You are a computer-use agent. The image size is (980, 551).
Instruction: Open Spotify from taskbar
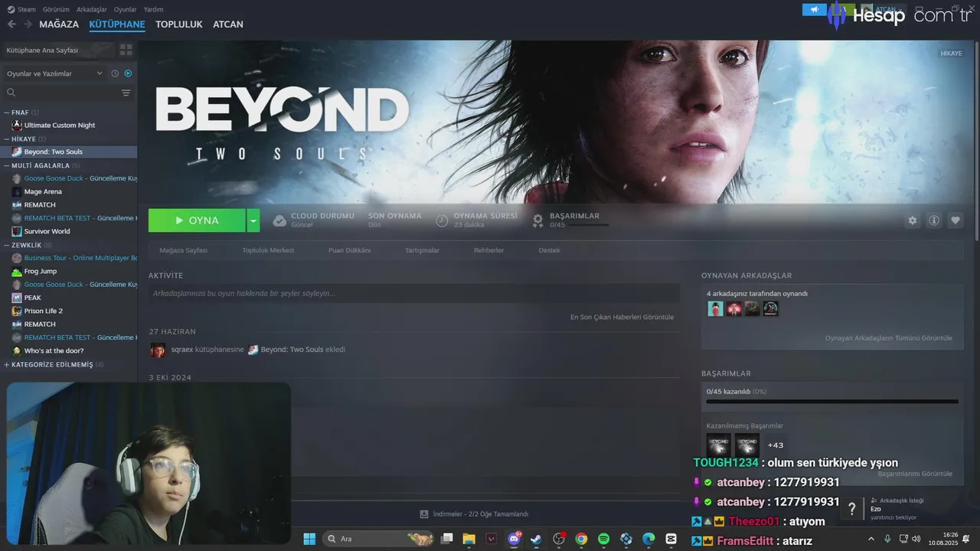(603, 539)
